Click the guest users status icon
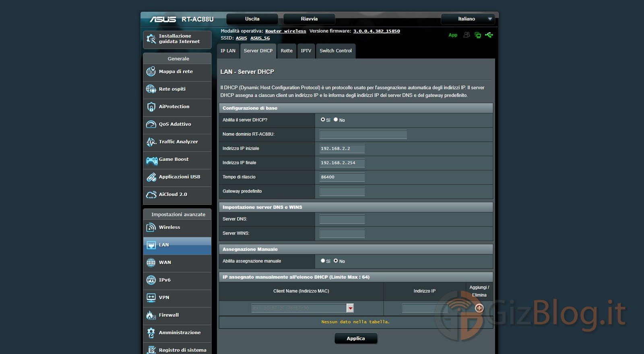Viewport: 644px width, 354px height. pyautogui.click(x=466, y=35)
